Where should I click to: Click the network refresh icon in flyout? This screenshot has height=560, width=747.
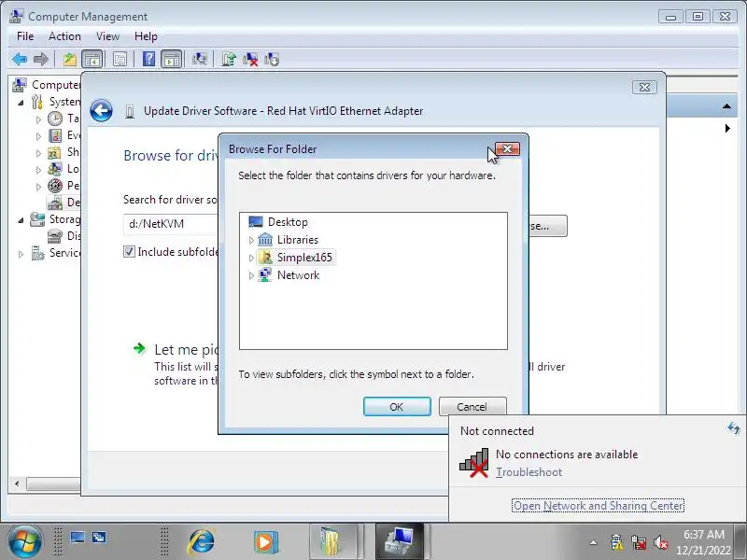pyautogui.click(x=734, y=428)
